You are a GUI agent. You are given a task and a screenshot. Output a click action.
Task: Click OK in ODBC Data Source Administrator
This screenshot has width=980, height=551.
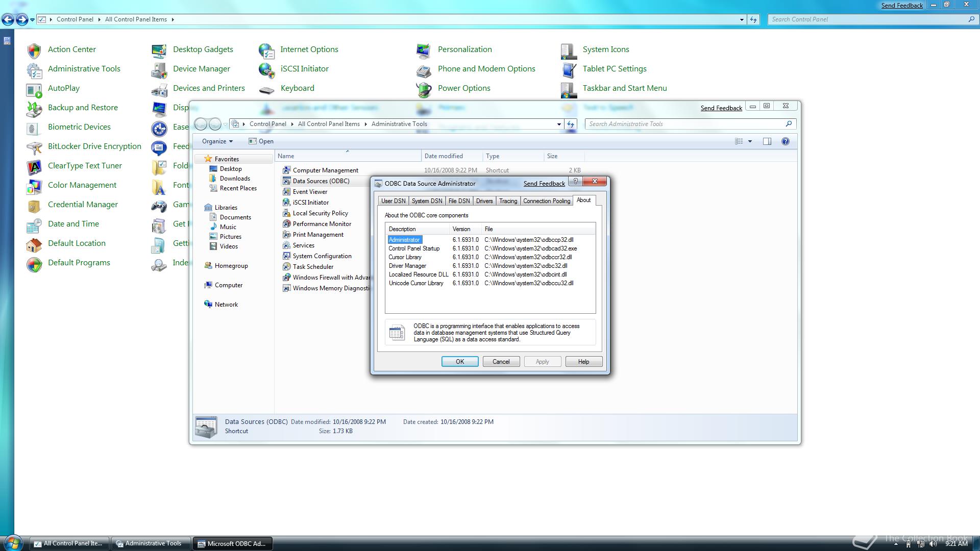(460, 362)
